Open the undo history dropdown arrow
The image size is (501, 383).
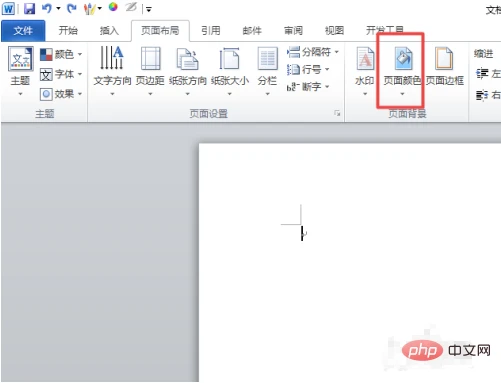point(58,9)
